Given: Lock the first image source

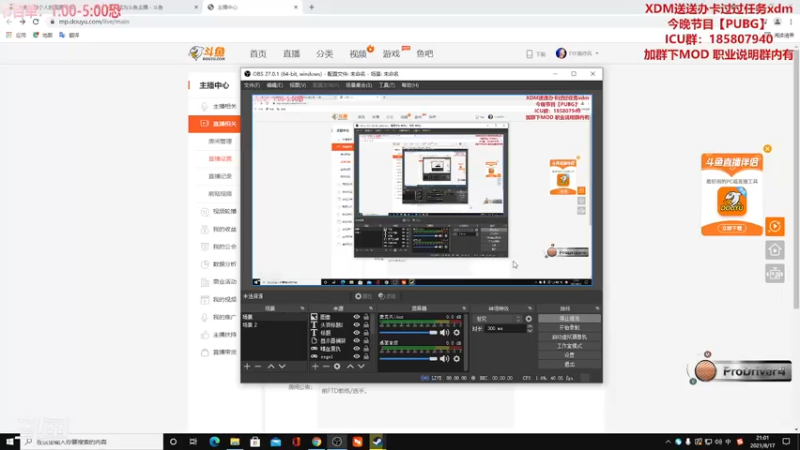Looking at the screenshot, I should [x=366, y=317].
